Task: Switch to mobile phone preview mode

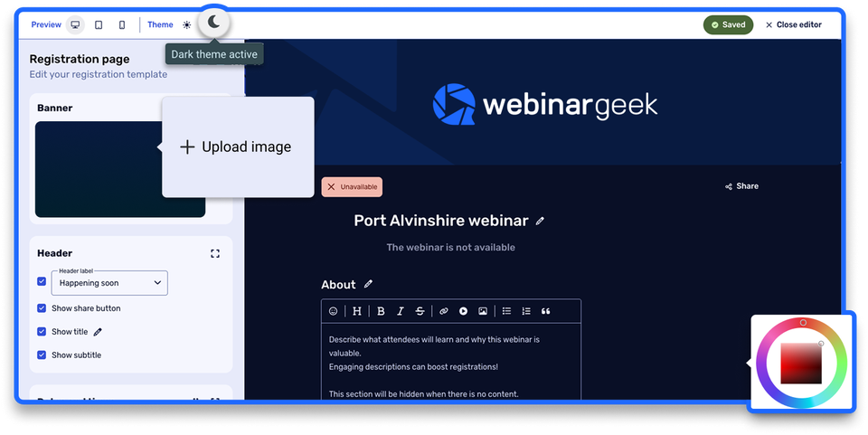Action: [122, 25]
